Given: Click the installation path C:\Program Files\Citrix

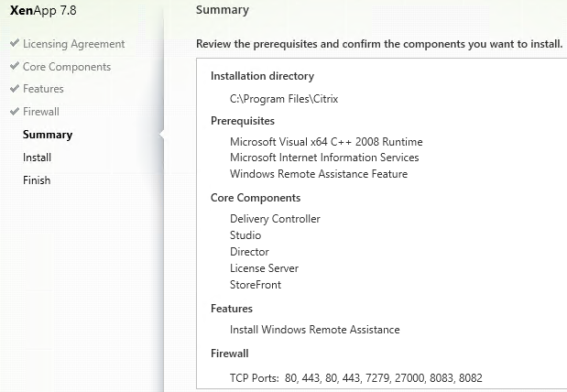Looking at the screenshot, I should [x=284, y=99].
